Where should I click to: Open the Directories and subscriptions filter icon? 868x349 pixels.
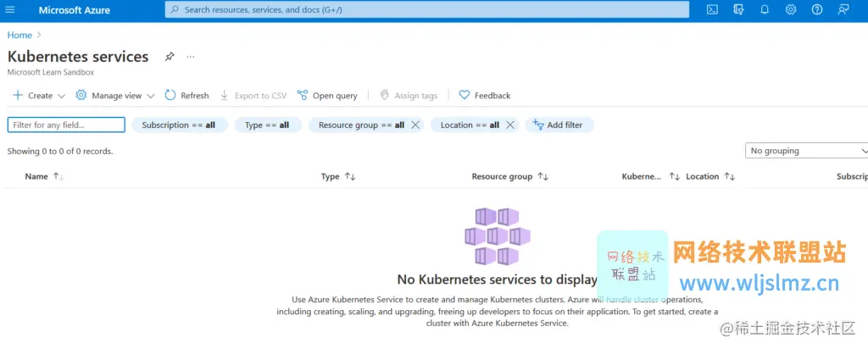(x=738, y=10)
